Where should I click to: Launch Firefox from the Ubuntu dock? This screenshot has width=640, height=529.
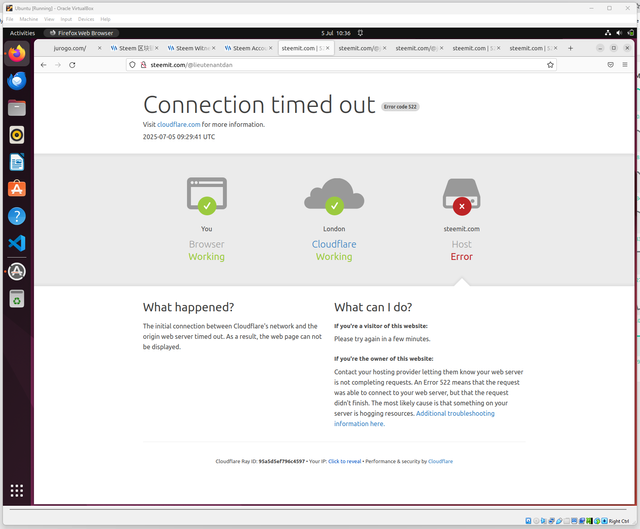(x=17, y=53)
